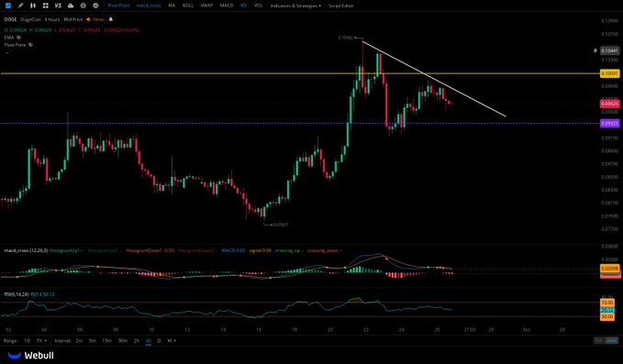Toggle the VWAP indicator
Image resolution: width=623 pixels, height=364 pixels.
pos(206,6)
